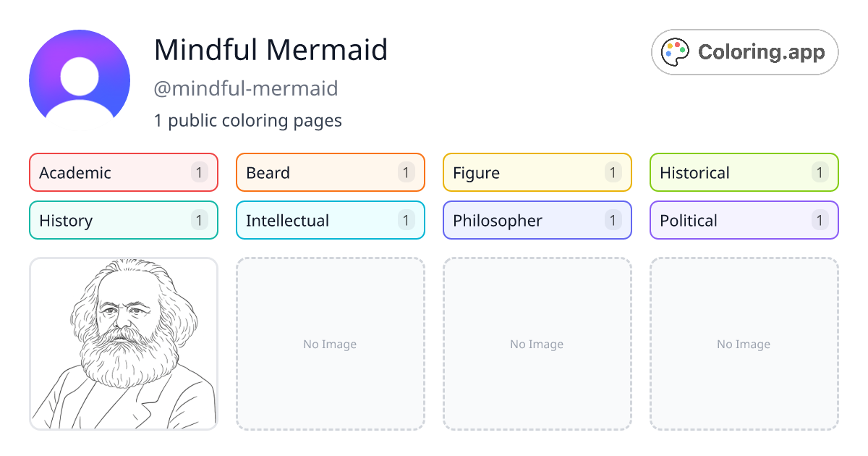Click the red dot on the palette logo
868x456 pixels.
677,44
